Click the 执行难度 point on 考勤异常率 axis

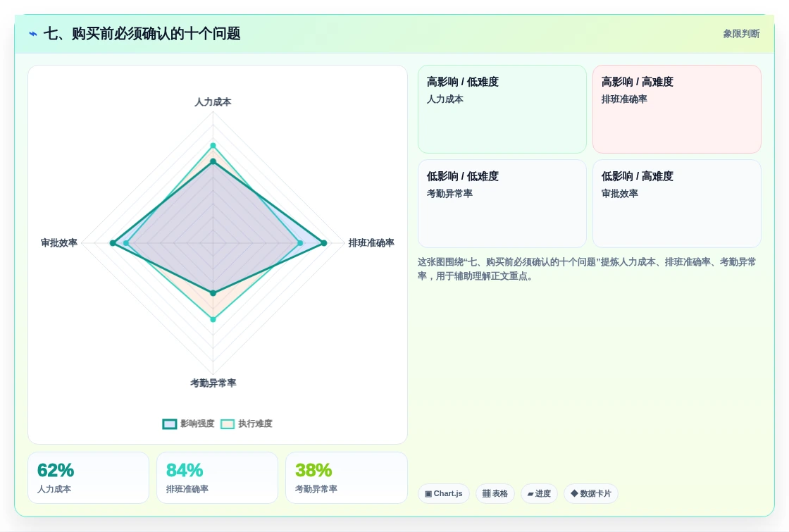click(213, 319)
